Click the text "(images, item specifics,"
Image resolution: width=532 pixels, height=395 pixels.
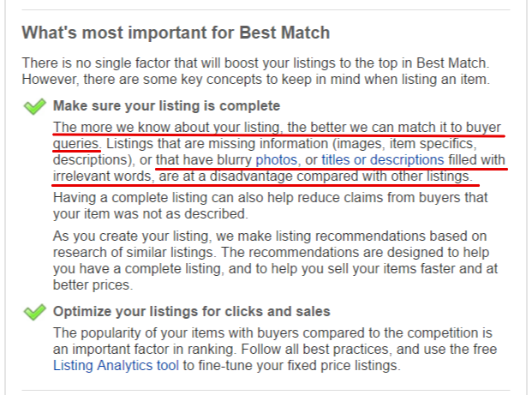(404, 144)
